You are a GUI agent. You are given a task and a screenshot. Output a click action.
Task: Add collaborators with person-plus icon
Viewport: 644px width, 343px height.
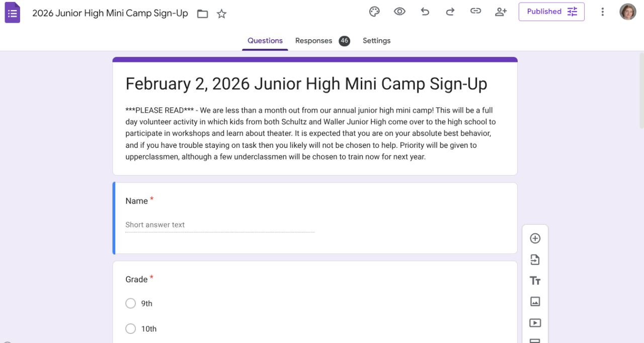click(x=501, y=12)
